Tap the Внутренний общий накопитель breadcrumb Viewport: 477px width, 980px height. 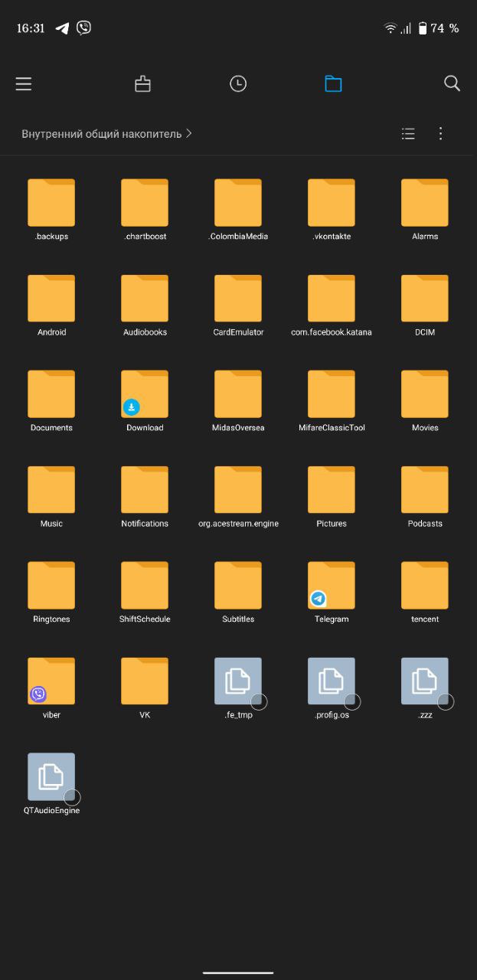pyautogui.click(x=102, y=134)
